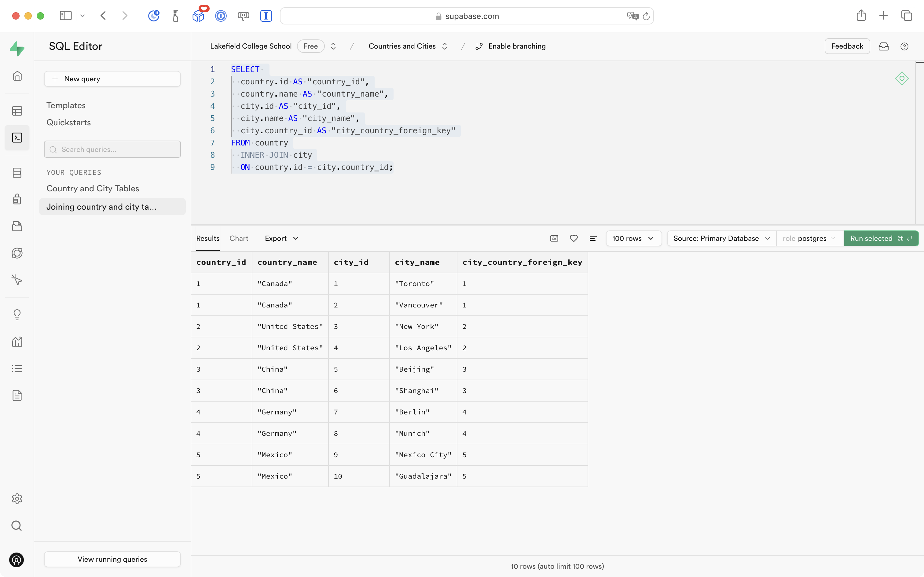The image size is (924, 577).
Task: Focus the Search queries input field
Action: coord(112,149)
